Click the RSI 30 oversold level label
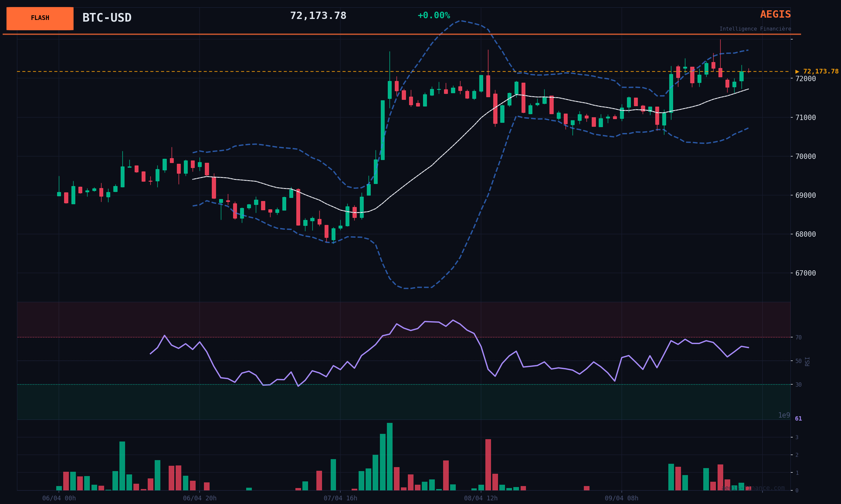Image resolution: width=841 pixels, height=504 pixels. tap(798, 385)
